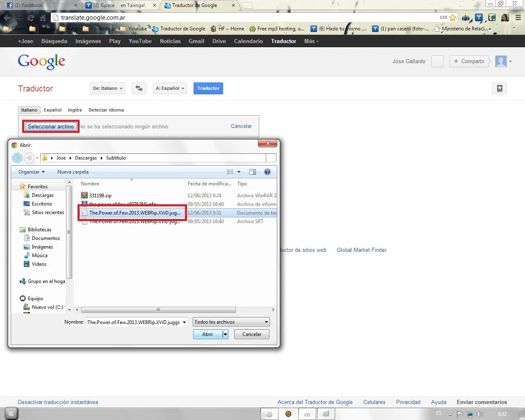Click the volume icon in system tray
The image size is (525, 420).
[480, 414]
